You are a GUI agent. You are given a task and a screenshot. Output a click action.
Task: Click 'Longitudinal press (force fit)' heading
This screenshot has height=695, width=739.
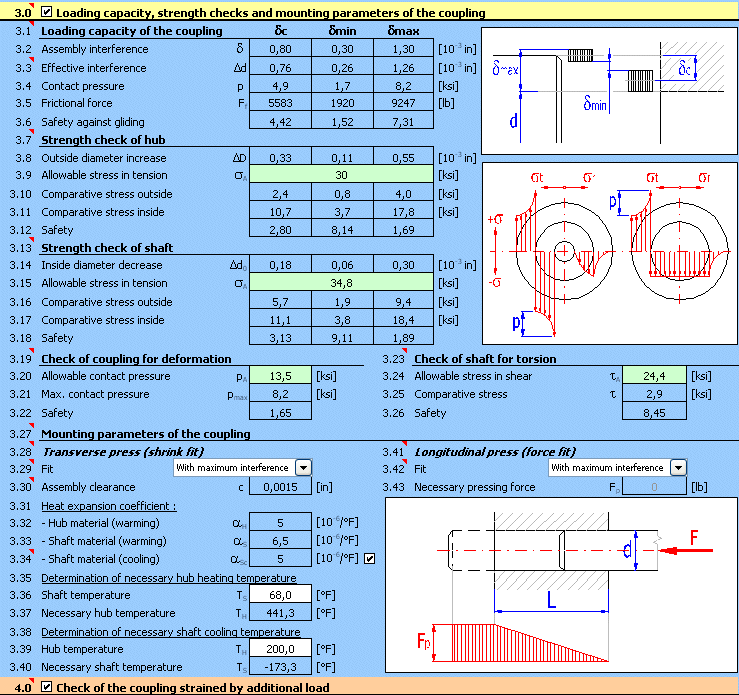(x=495, y=452)
